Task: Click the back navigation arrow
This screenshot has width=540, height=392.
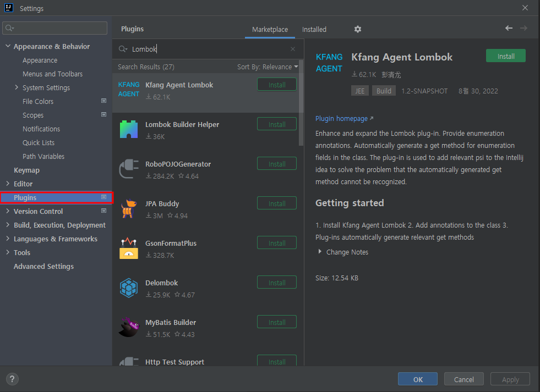Action: (x=509, y=28)
